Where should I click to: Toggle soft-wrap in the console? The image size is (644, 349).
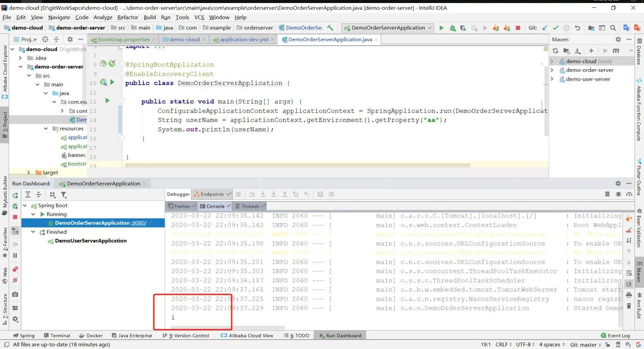[x=629, y=273]
